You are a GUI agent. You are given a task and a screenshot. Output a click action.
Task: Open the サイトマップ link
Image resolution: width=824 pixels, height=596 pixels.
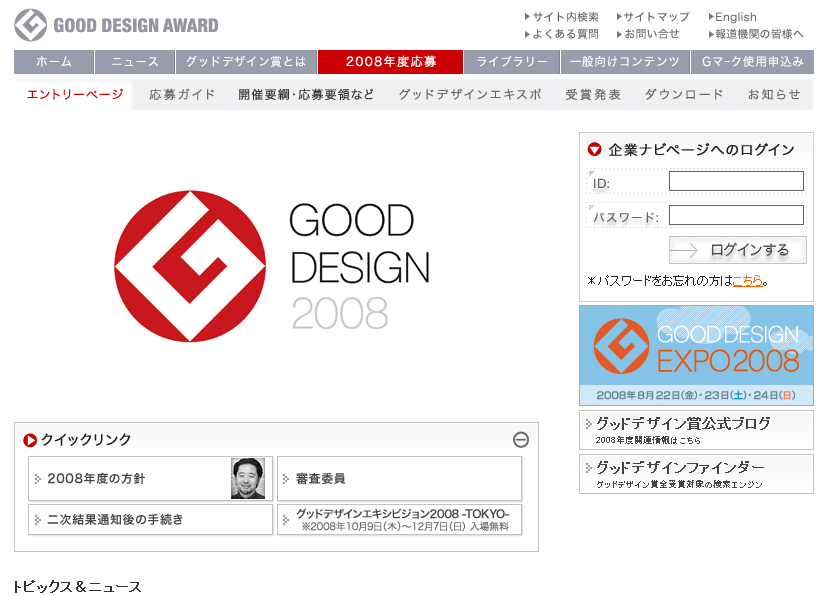[653, 17]
